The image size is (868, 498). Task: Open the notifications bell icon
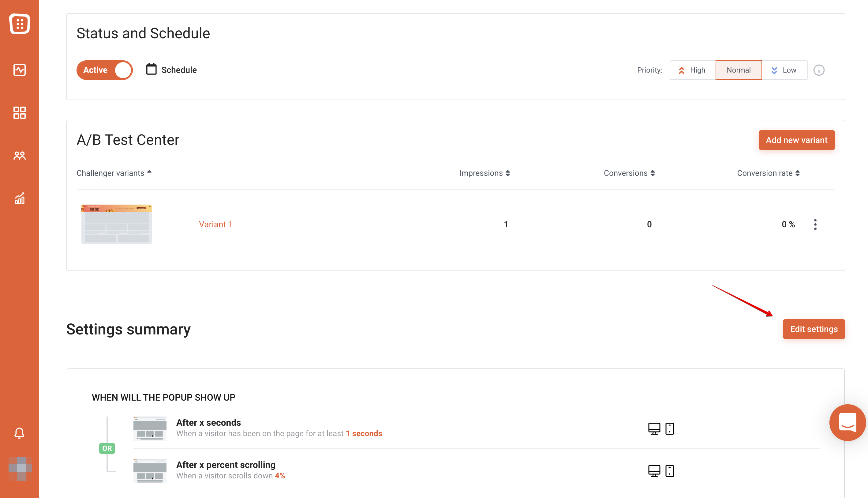(x=20, y=433)
